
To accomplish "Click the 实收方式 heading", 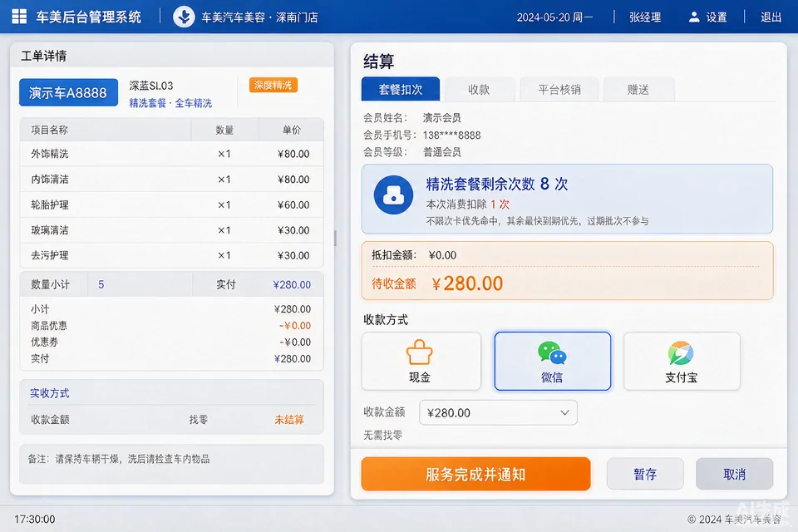I will click(x=49, y=393).
